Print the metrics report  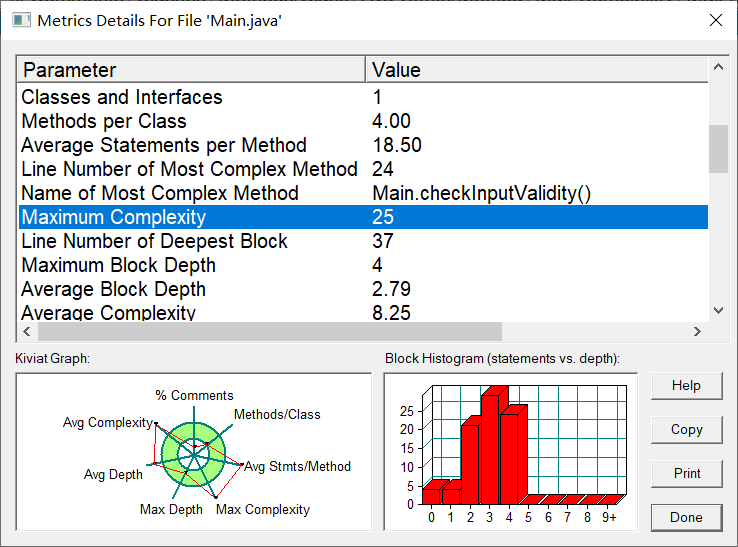pos(686,473)
